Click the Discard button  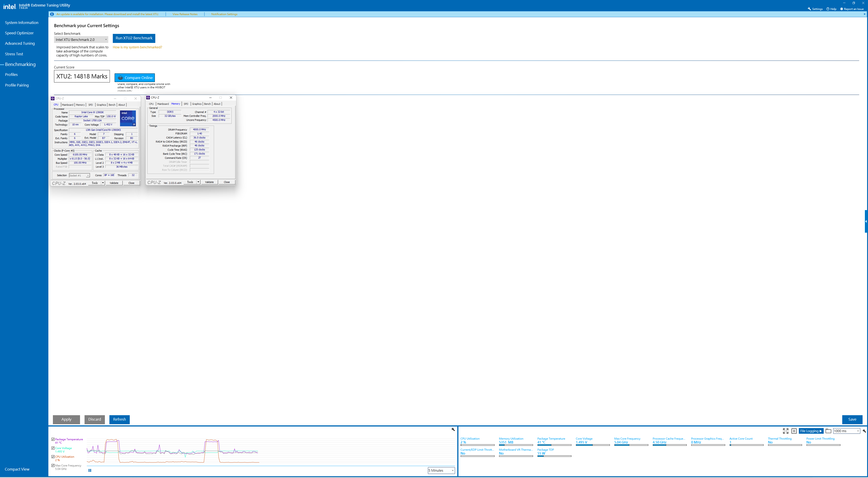tap(95, 419)
